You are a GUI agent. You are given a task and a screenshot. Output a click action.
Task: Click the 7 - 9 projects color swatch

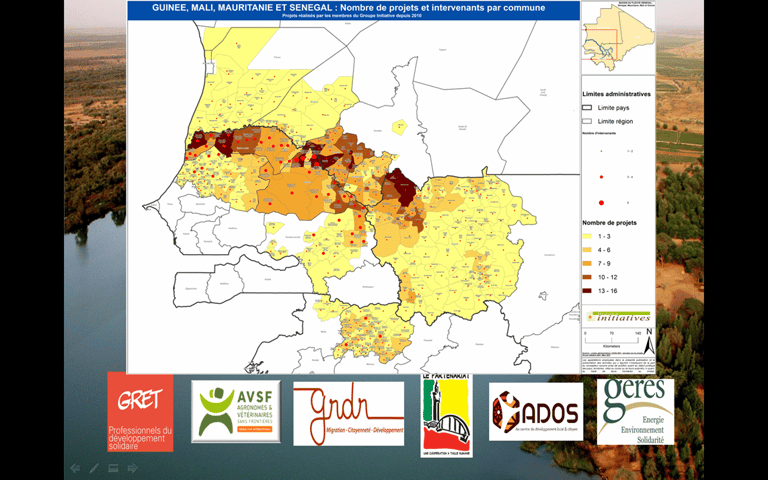[587, 264]
